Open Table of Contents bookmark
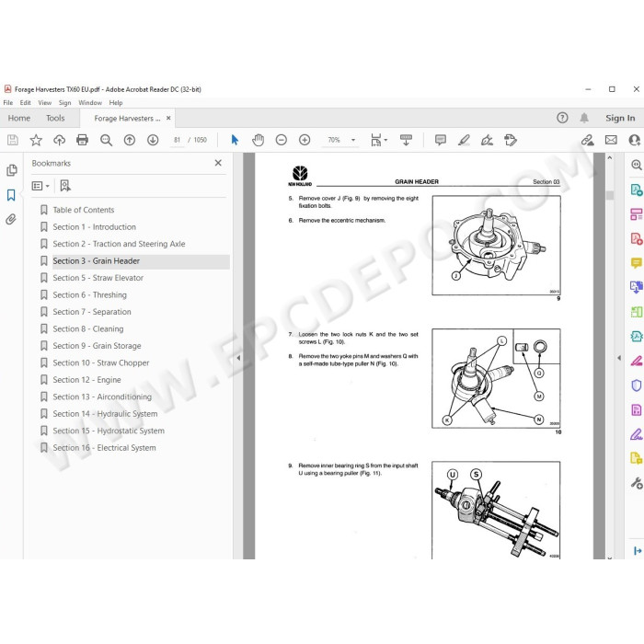The height and width of the screenshot is (644, 644). click(x=84, y=210)
